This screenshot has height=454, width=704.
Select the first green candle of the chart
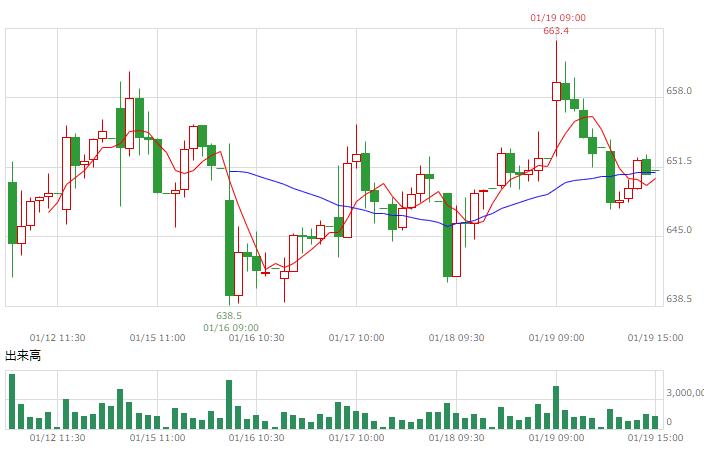tap(13, 213)
